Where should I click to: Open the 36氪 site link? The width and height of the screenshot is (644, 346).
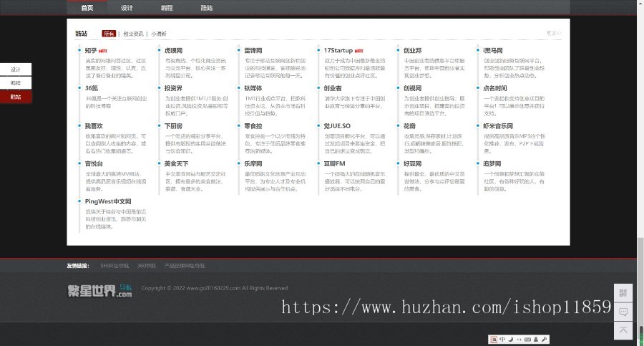pyautogui.click(x=91, y=88)
